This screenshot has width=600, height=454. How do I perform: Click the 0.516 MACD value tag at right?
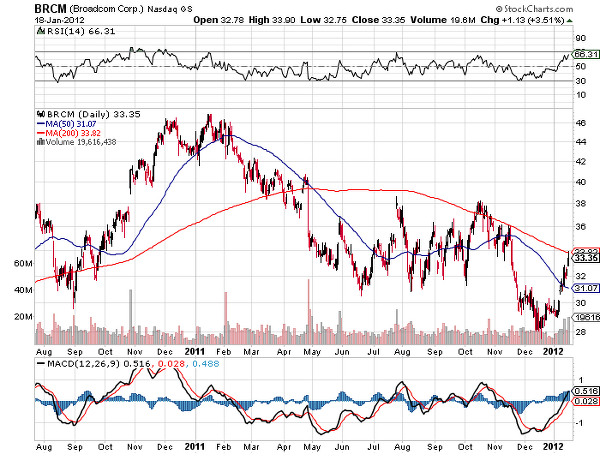coord(586,391)
